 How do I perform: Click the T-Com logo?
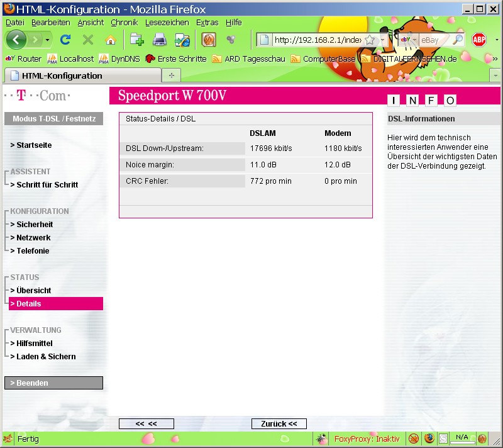click(x=38, y=96)
